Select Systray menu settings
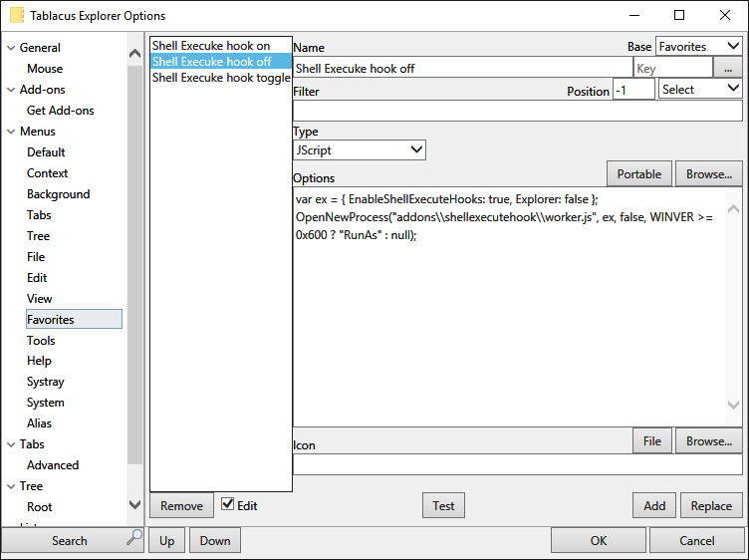Image resolution: width=749 pixels, height=560 pixels. [46, 382]
